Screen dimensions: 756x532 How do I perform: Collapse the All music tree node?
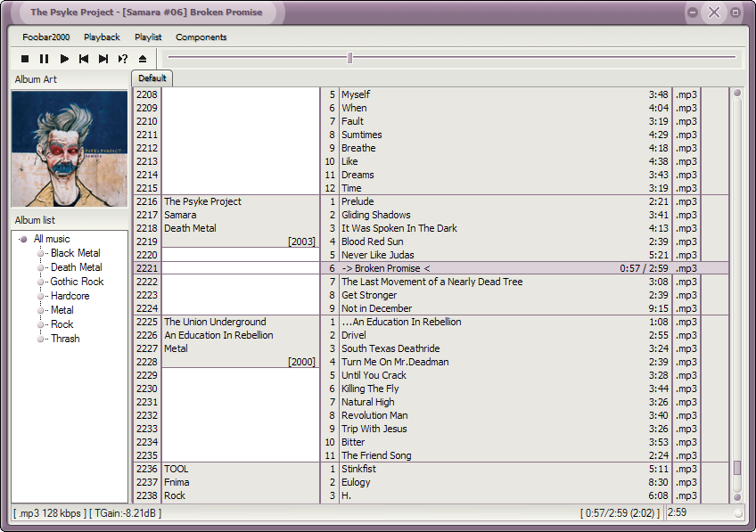[x=23, y=239]
